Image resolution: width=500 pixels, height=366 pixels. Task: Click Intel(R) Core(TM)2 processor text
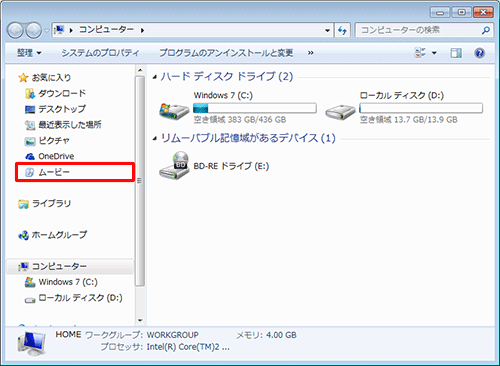click(x=188, y=347)
